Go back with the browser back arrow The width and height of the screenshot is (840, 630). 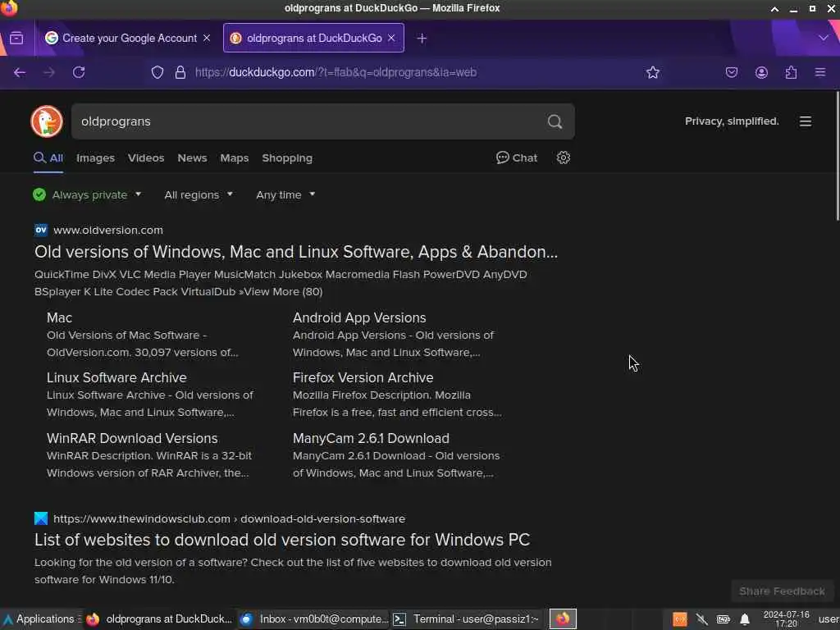coord(20,72)
